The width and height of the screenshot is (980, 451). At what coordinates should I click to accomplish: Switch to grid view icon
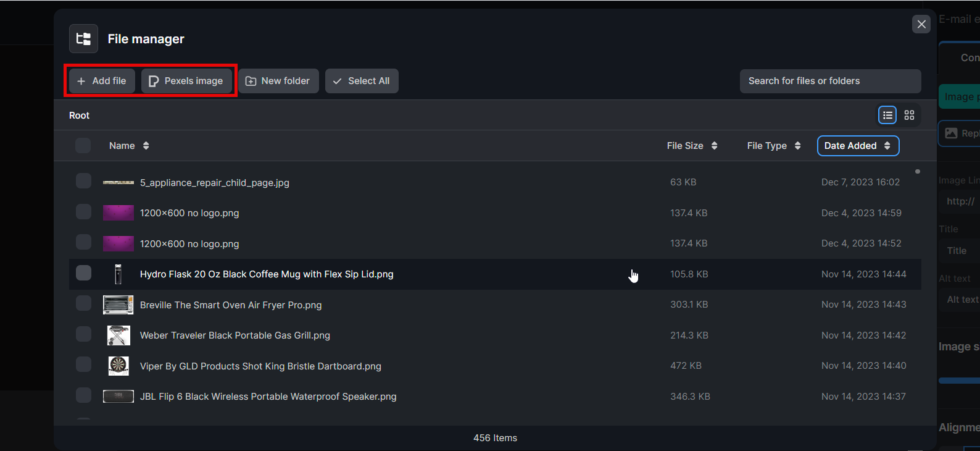(909, 115)
